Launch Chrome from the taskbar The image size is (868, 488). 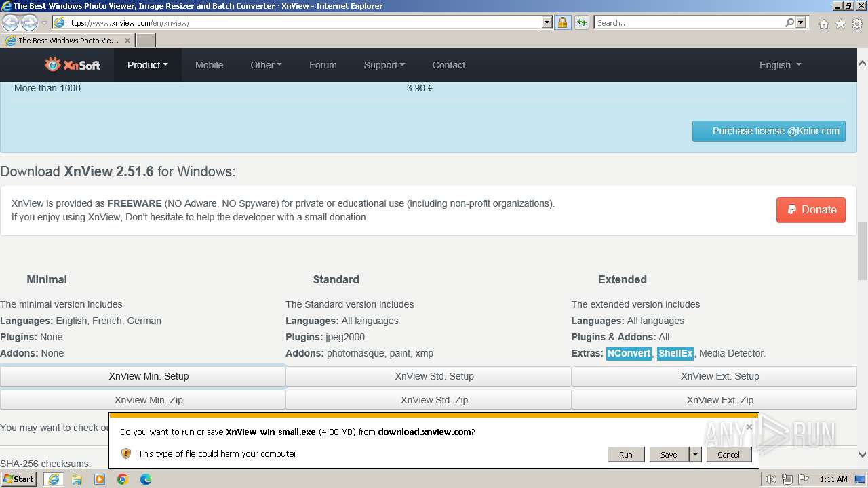123,479
